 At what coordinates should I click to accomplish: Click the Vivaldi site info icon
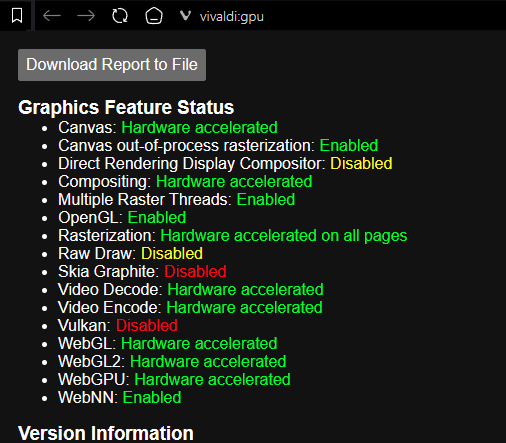click(185, 16)
